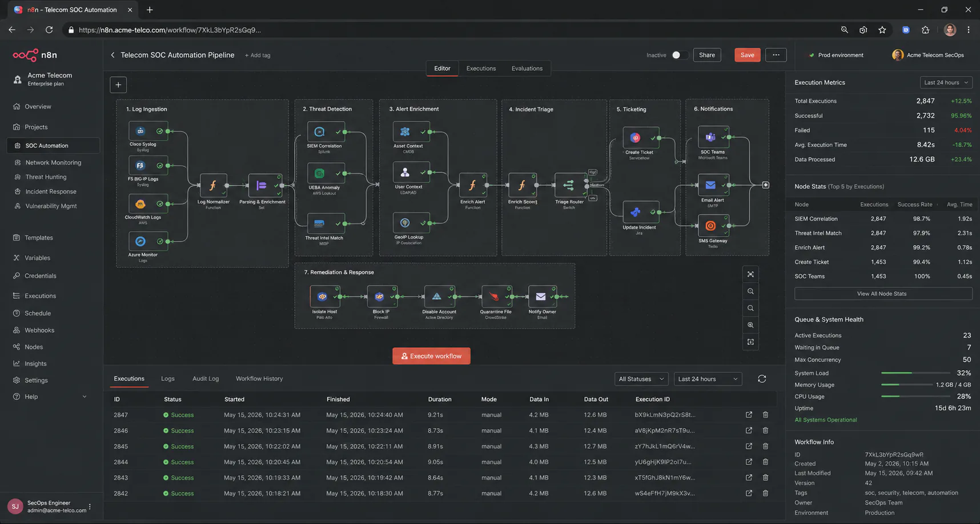
Task: Click Execute workflow button
Action: coord(431,356)
